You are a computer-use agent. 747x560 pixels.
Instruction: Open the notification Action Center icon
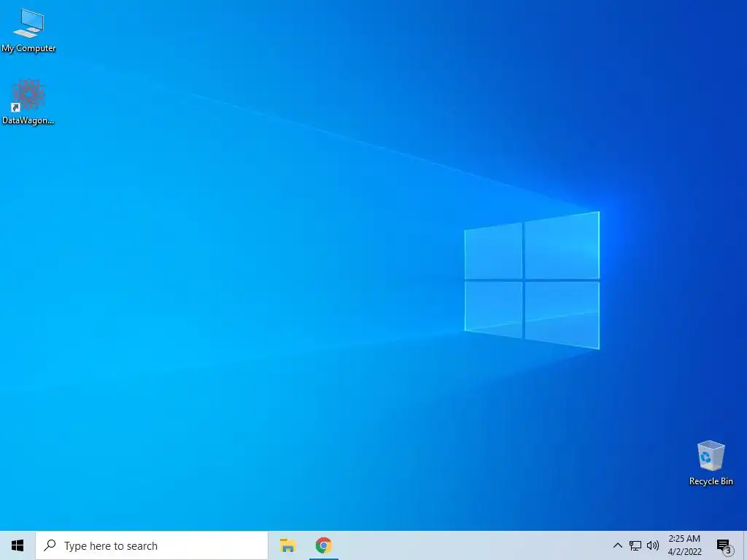coord(724,546)
